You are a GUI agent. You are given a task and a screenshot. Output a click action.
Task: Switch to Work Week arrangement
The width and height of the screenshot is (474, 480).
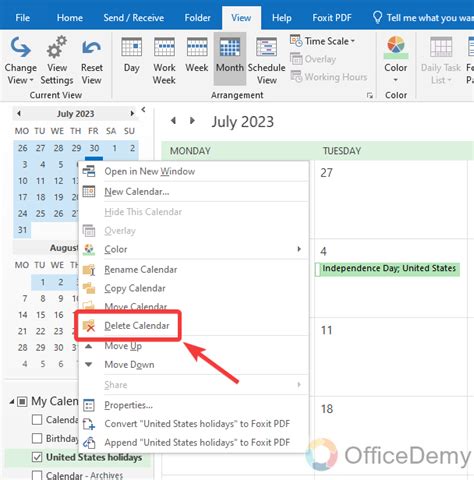[164, 61]
